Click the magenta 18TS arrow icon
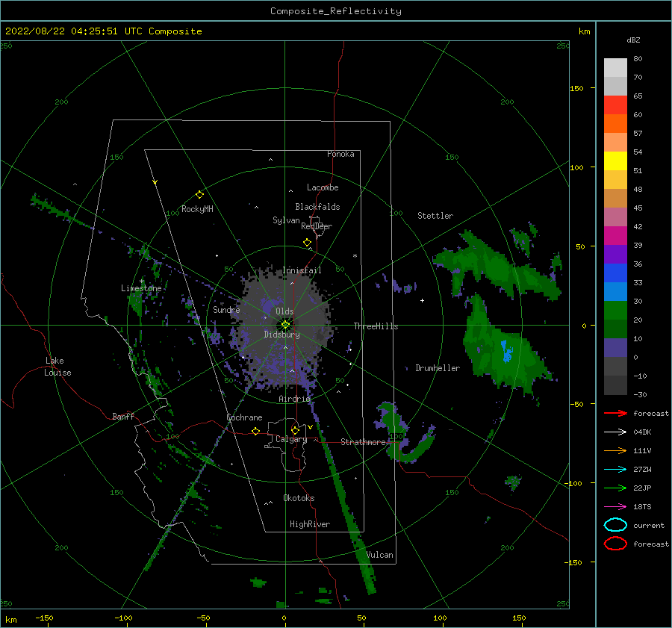Viewport: 672px width, 628px height. (x=615, y=507)
